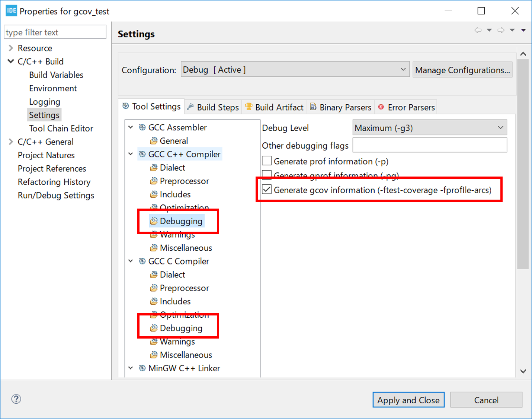Open the help icon at bottom left
532x419 pixels.
[x=16, y=399]
